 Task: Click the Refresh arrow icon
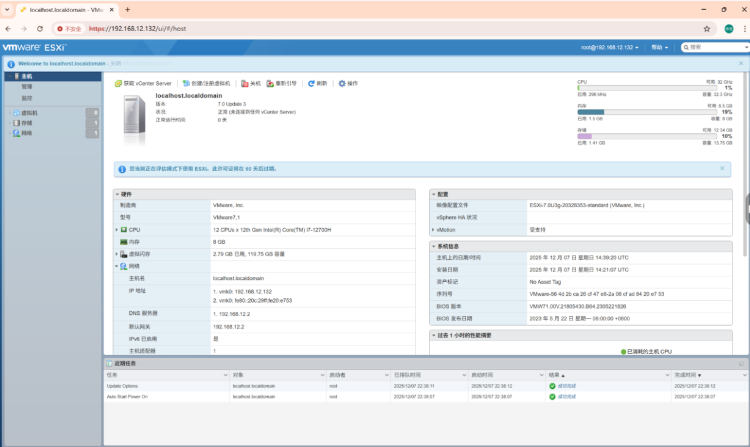coord(311,84)
